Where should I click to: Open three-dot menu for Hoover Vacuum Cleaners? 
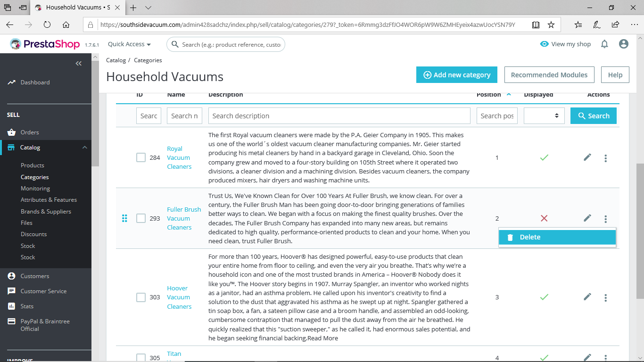(606, 297)
